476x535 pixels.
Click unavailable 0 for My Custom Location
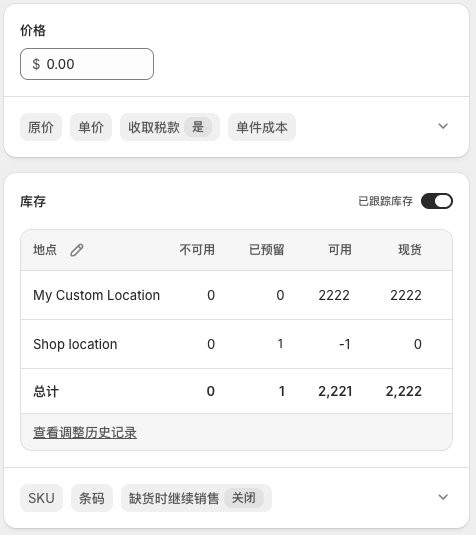(211, 295)
